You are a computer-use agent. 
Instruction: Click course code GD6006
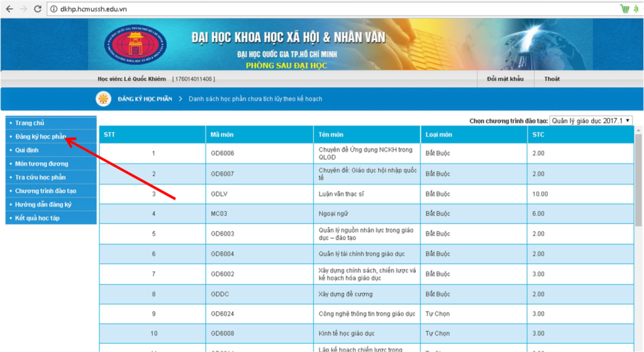coord(222,153)
